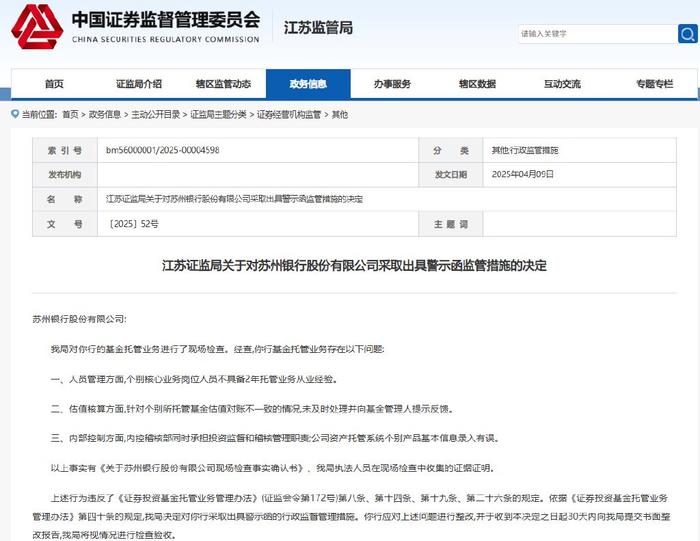Image resolution: width=700 pixels, height=541 pixels.
Task: Open the 辖区监管动态 navigation tab
Action: click(223, 84)
